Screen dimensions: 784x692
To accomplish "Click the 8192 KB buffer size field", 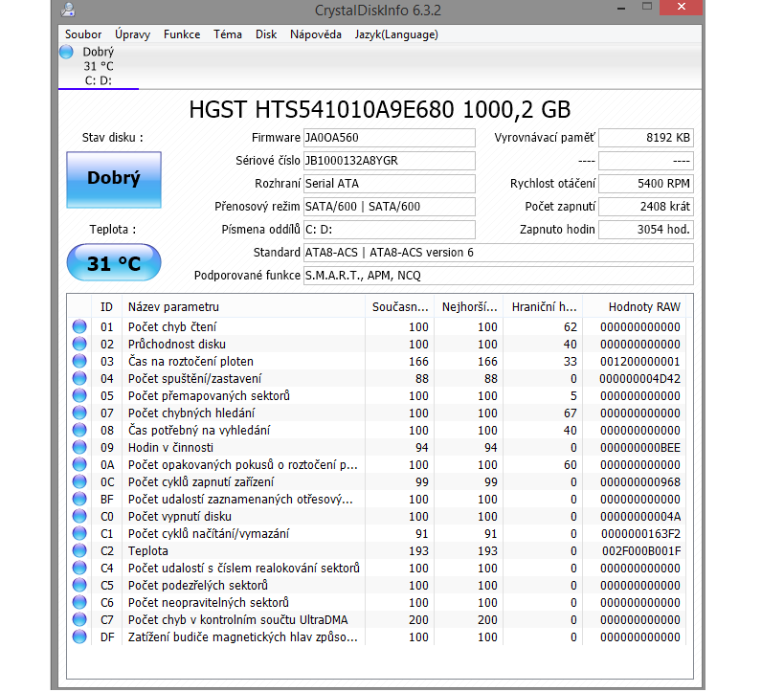I will click(x=646, y=138).
